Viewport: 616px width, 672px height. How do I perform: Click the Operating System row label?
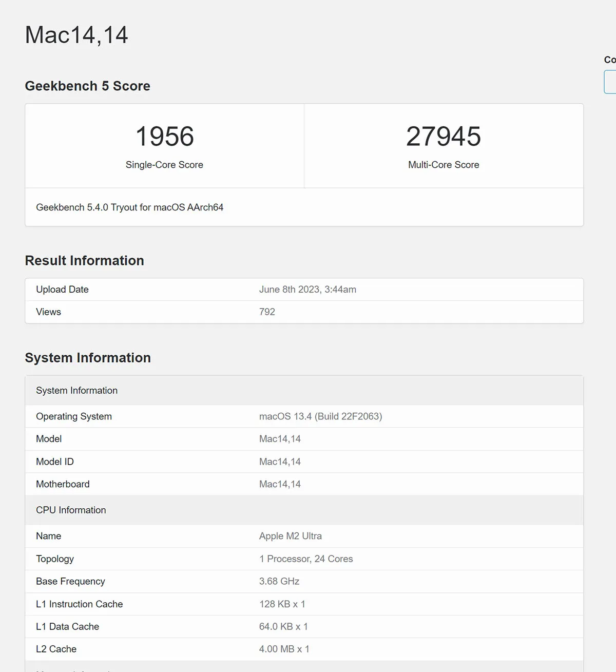(74, 416)
